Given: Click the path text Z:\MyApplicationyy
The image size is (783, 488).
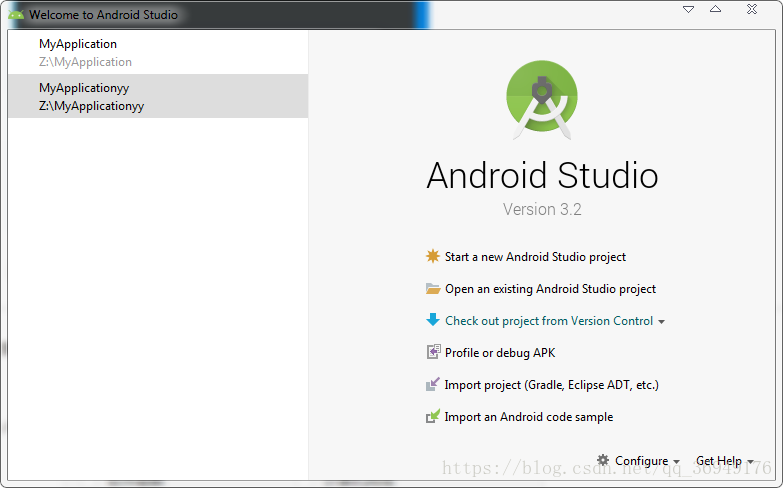Looking at the screenshot, I should click(91, 106).
